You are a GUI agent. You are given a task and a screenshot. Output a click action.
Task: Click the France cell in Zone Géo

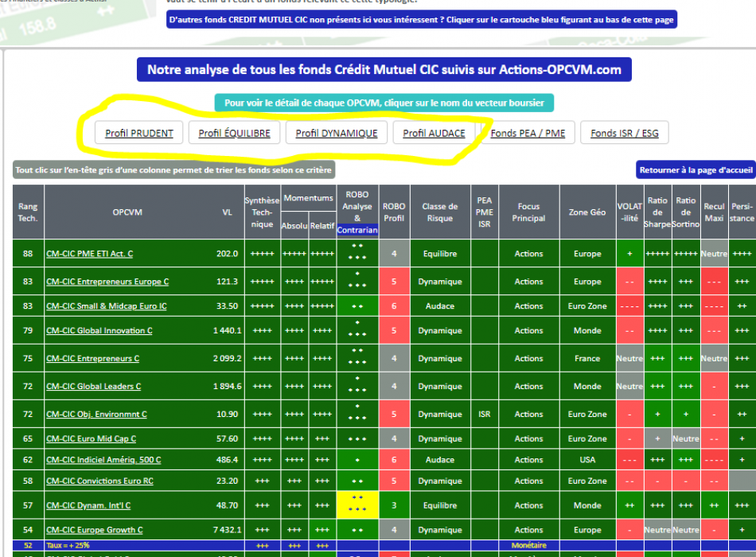point(587,359)
